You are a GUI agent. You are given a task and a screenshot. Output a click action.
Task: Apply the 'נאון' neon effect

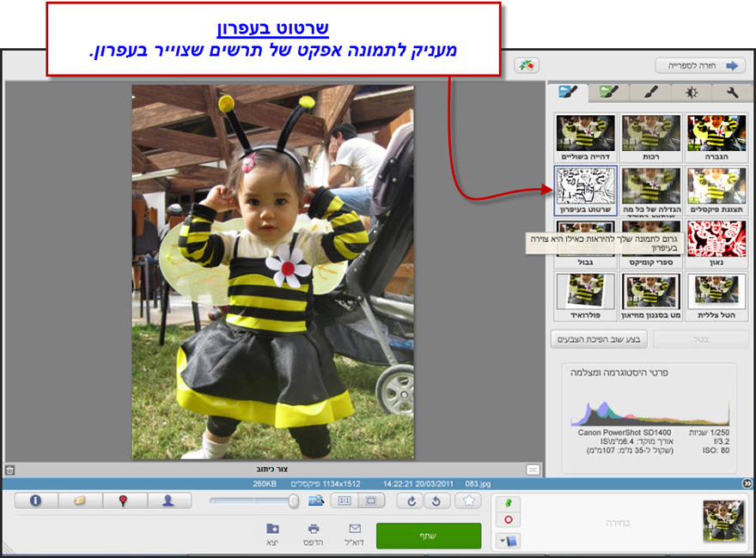(718, 240)
